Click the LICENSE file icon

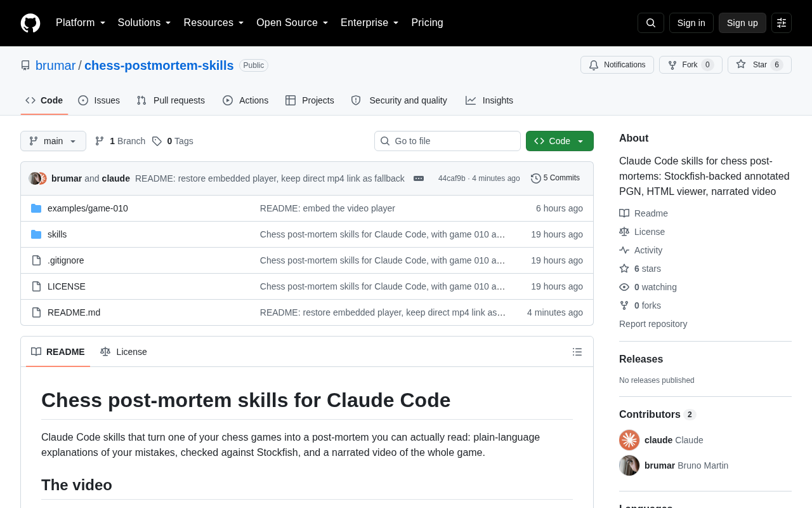coord(36,286)
